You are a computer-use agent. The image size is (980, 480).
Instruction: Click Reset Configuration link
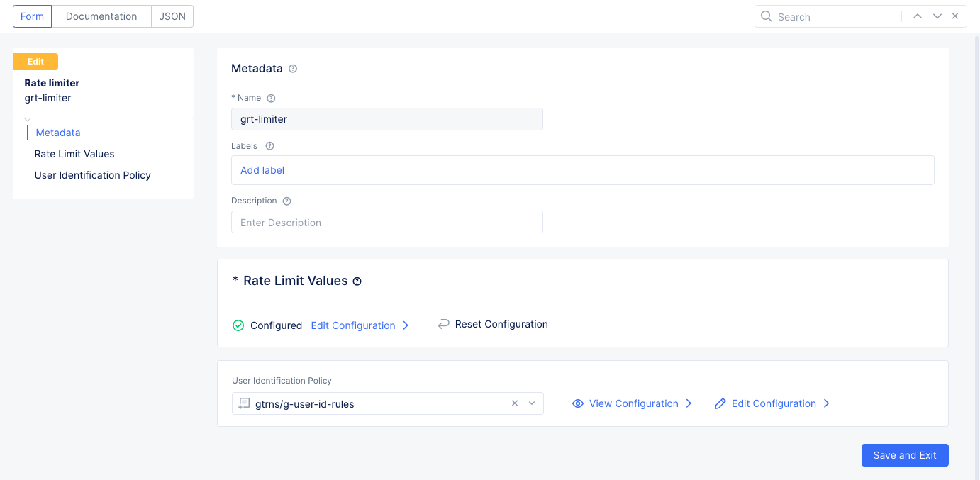[x=501, y=324]
